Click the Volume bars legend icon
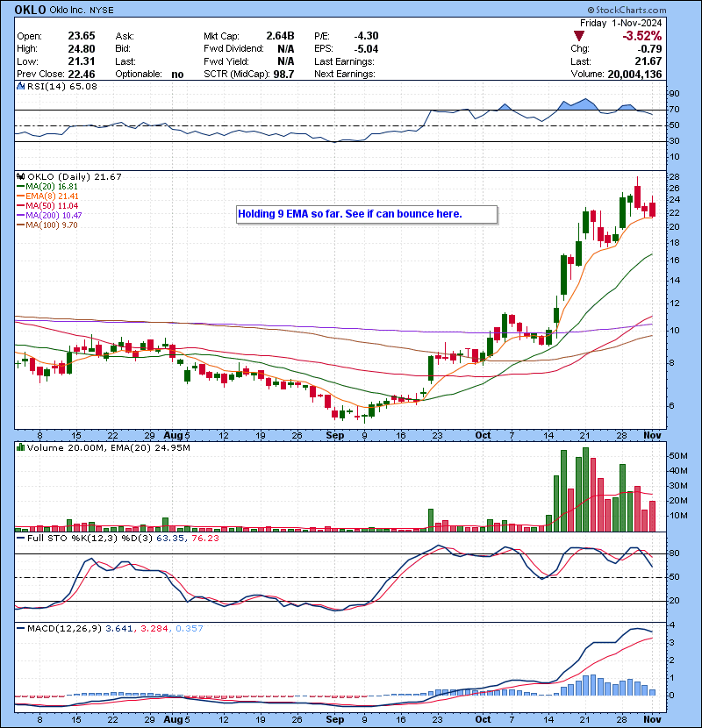Image resolution: width=702 pixels, height=728 pixels. (x=21, y=447)
